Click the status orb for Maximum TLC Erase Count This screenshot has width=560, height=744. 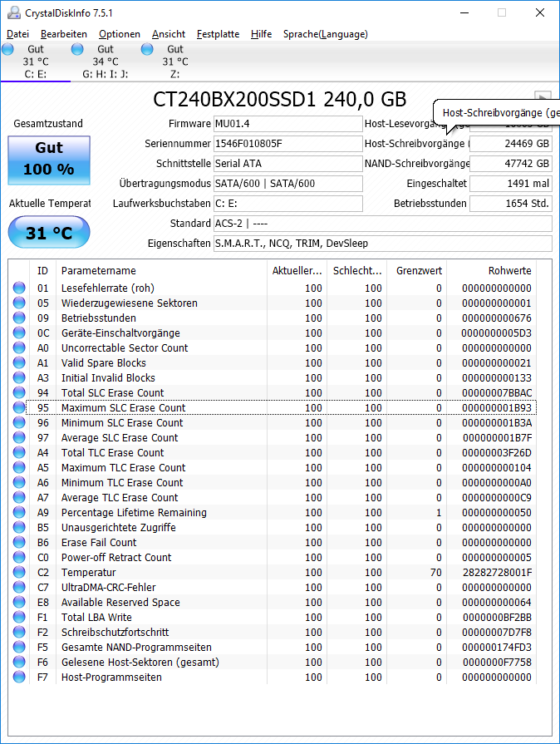click(x=19, y=467)
